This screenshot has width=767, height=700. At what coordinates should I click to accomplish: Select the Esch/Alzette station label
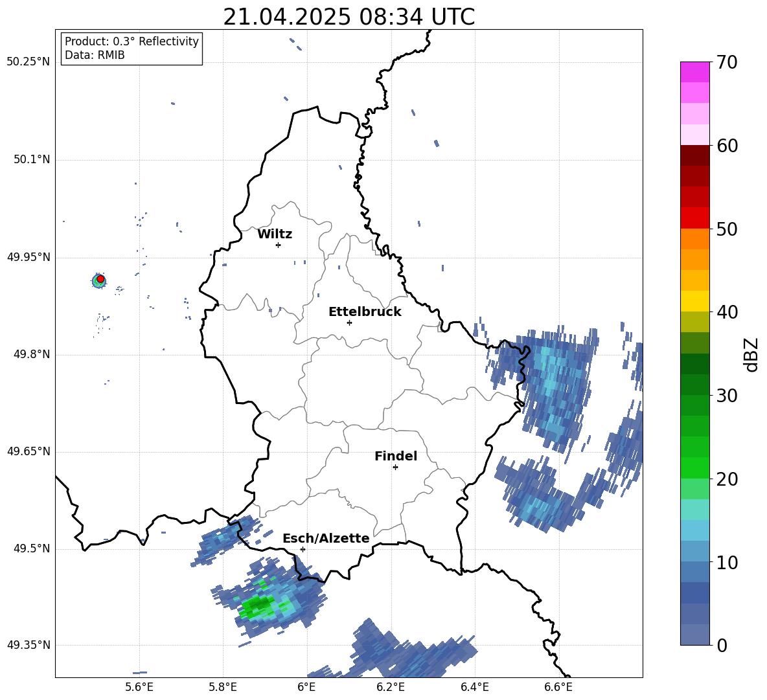(326, 539)
